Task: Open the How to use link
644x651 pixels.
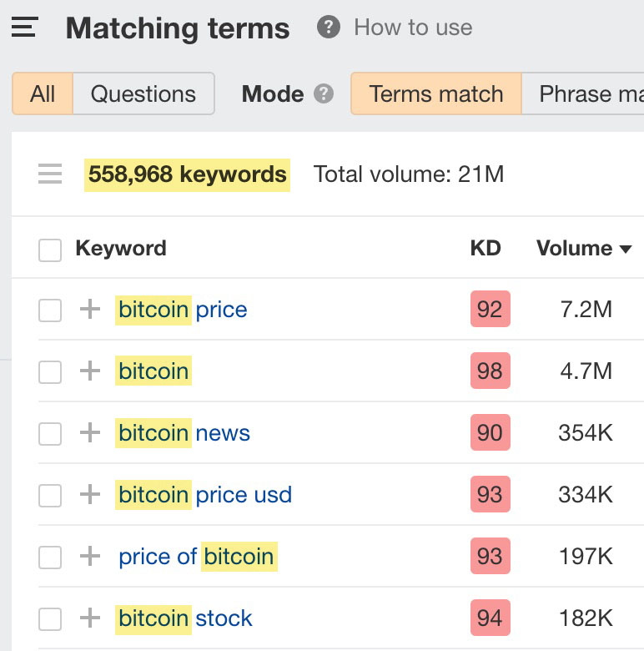Action: (413, 28)
